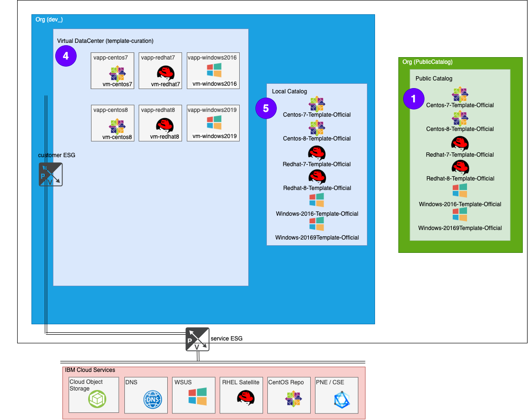Select Windows-2016-Template-Official label in Local Catalog
The width and height of the screenshot is (528, 420).
[x=317, y=214]
